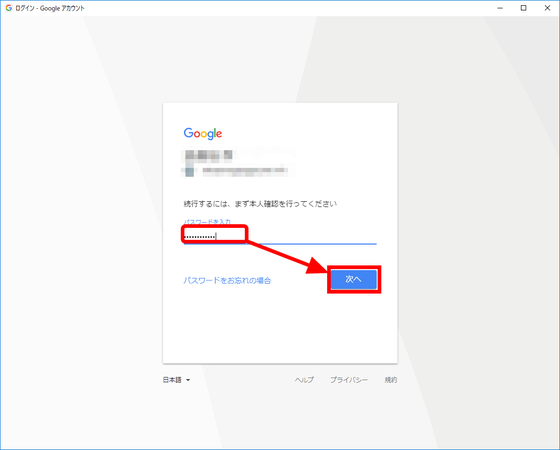
Task: Open the ヘルプ link
Action: pos(304,380)
